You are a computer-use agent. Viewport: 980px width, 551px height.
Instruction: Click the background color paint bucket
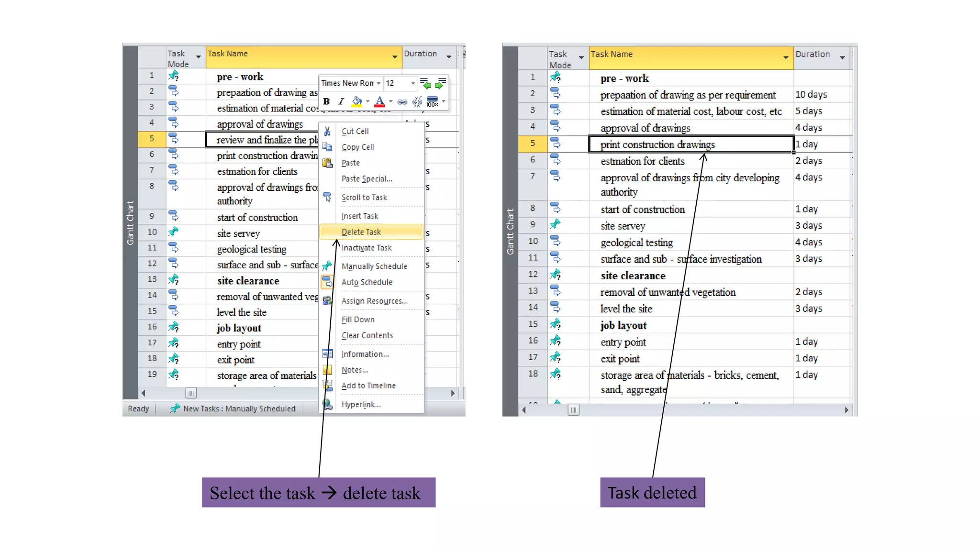click(x=356, y=101)
